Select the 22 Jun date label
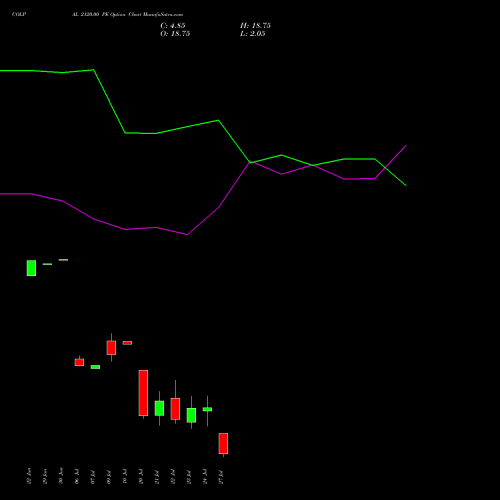500x500 pixels. [29, 476]
